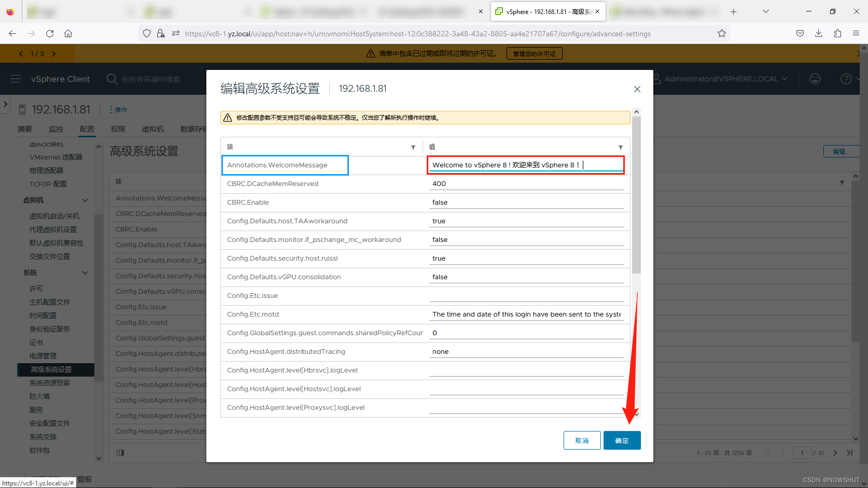Open the vSphere Client hamburger menu
This screenshot has height=488, width=868.
(x=16, y=79)
